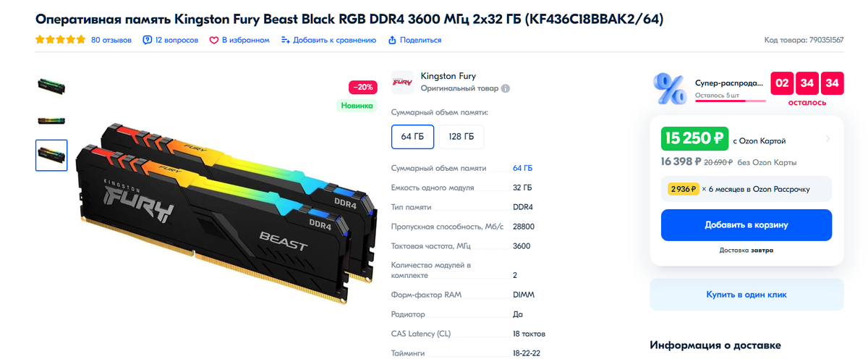Click the Купить в один клик button
Viewport: 868px width, 362px height.
[746, 295]
